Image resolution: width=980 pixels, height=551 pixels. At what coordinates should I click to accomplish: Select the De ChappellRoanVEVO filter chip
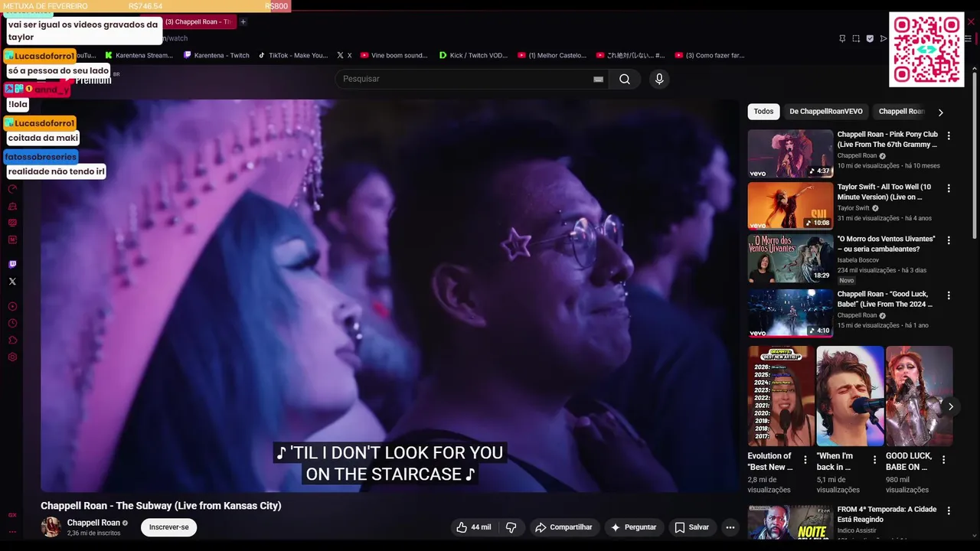tap(826, 112)
